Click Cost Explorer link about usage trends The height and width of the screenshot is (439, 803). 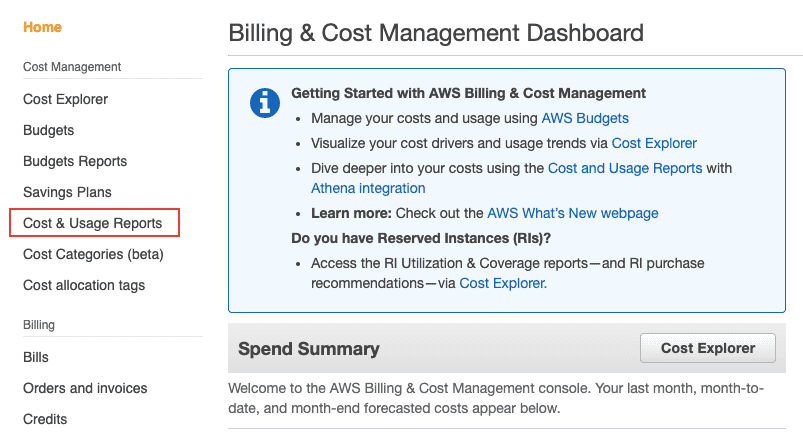tap(654, 143)
